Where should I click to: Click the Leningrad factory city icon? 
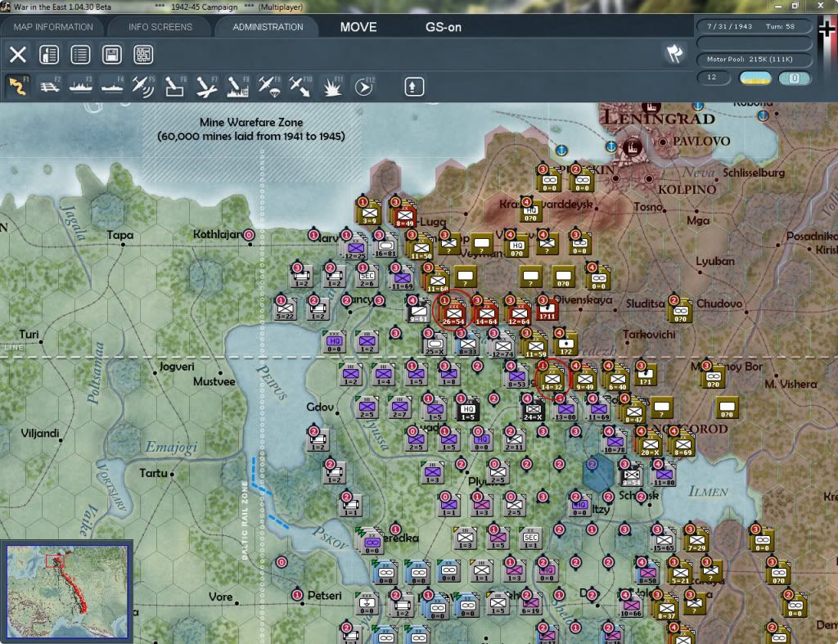[633, 146]
